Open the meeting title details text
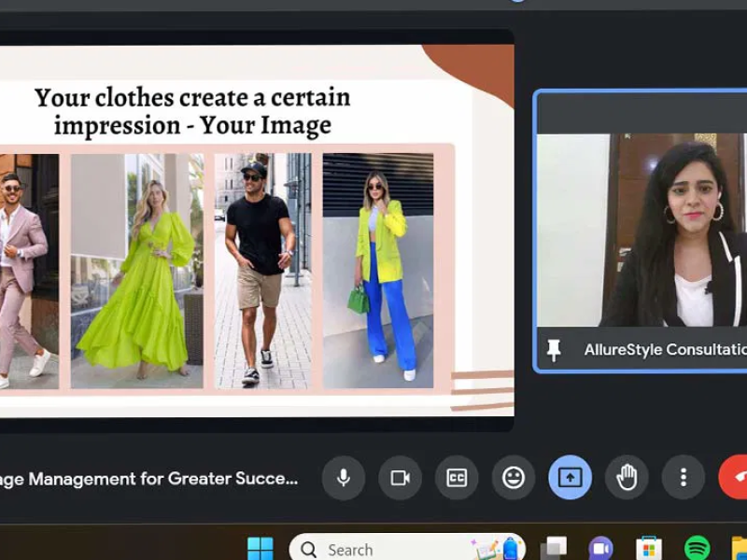Viewport: 747px width, 560px height. click(x=148, y=479)
